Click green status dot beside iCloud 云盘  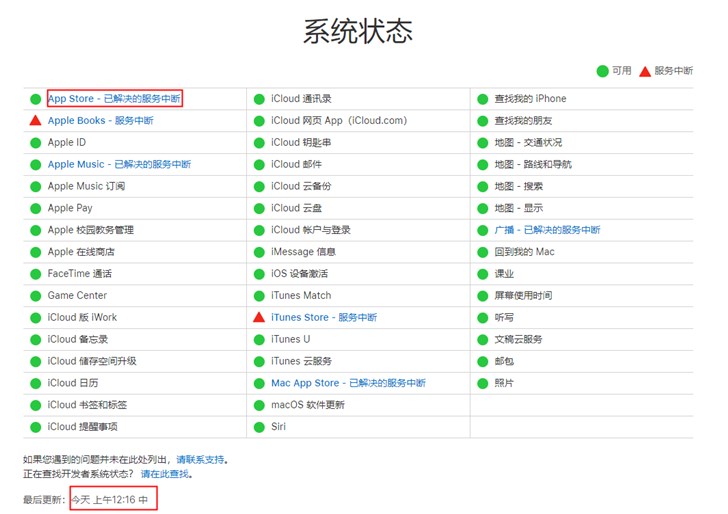(259, 208)
